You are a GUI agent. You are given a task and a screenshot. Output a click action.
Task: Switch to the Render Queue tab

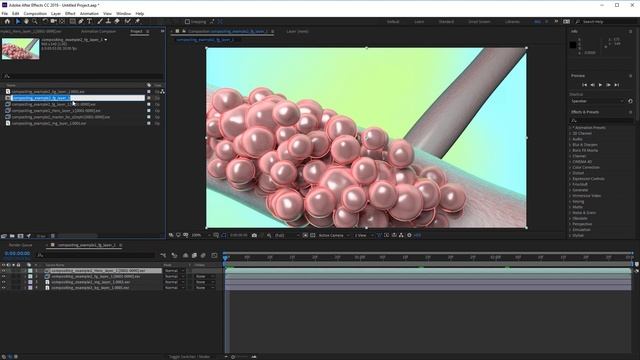coord(20,245)
